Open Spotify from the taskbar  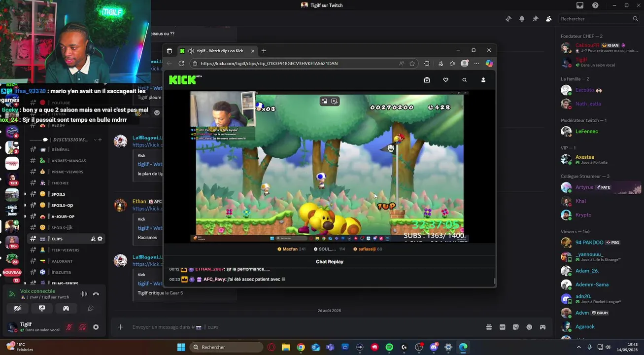389,347
